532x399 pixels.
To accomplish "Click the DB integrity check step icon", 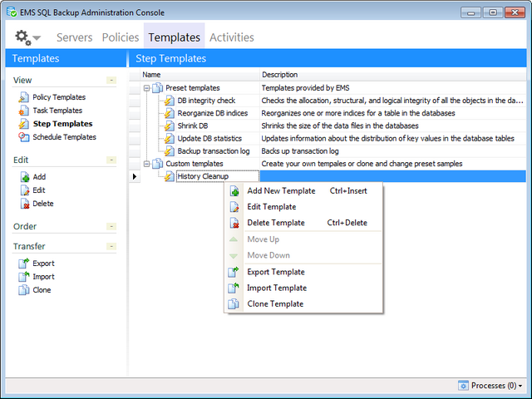I will point(169,101).
